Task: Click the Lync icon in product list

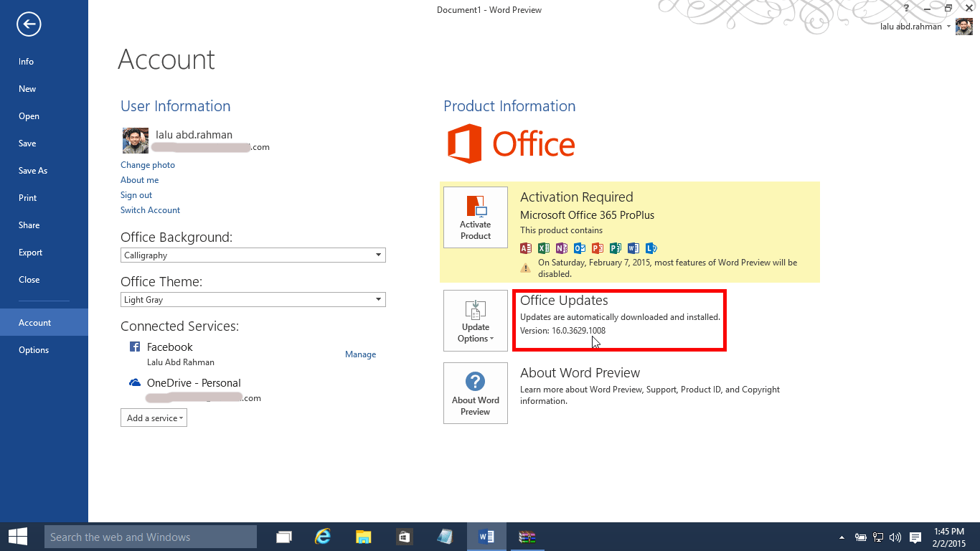Action: click(x=651, y=248)
